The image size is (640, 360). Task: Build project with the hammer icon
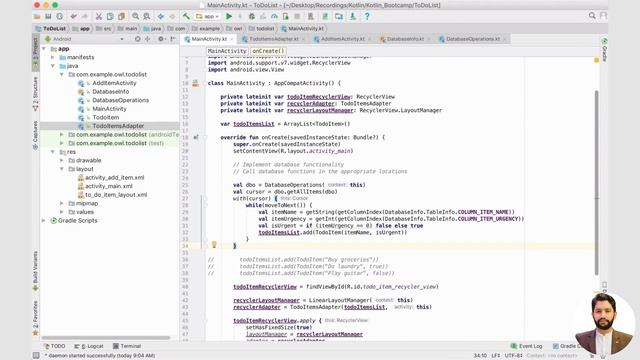pyautogui.click(x=186, y=16)
